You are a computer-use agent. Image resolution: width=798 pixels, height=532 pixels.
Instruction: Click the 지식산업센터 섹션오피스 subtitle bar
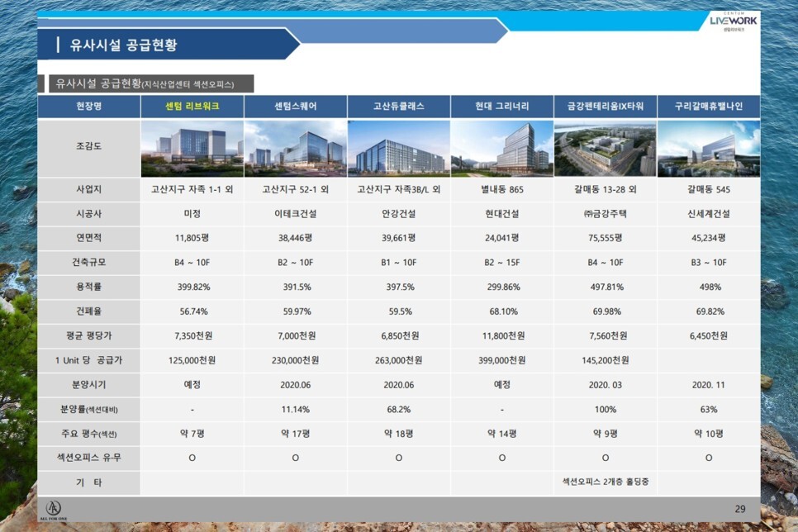pos(151,84)
